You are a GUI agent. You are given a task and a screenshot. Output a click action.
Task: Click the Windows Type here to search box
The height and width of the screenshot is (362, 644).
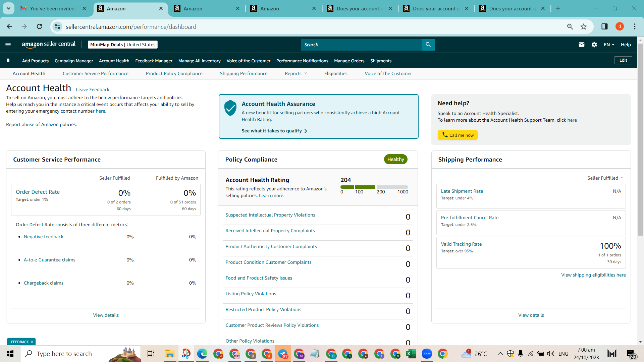click(x=80, y=354)
